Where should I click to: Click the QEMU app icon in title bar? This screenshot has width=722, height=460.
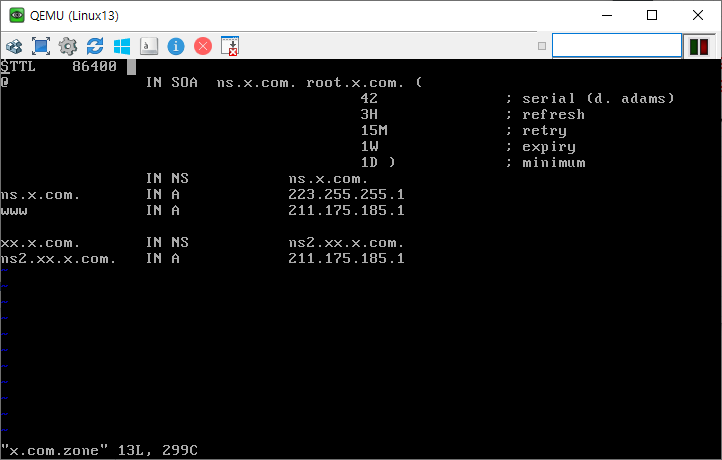point(17,15)
